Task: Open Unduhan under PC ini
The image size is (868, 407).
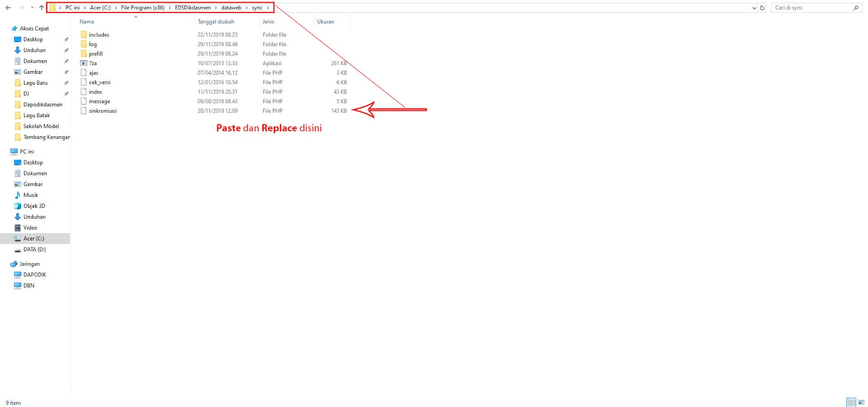Action: 34,217
